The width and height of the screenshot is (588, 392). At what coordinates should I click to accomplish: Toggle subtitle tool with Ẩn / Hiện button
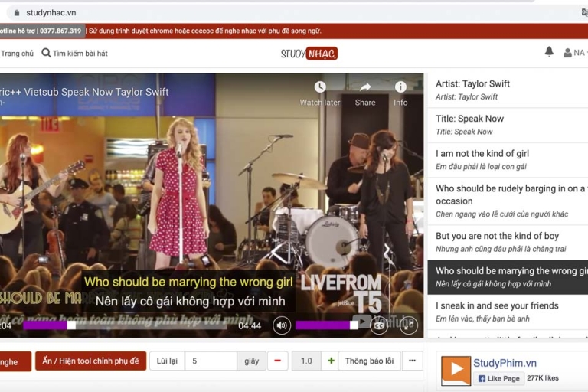click(x=90, y=361)
